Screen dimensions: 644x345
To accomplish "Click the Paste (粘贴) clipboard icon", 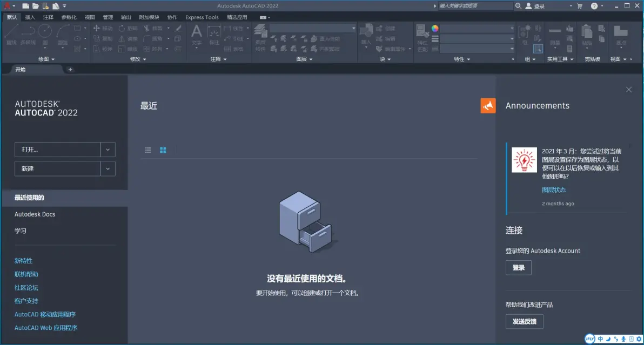I will [x=587, y=35].
